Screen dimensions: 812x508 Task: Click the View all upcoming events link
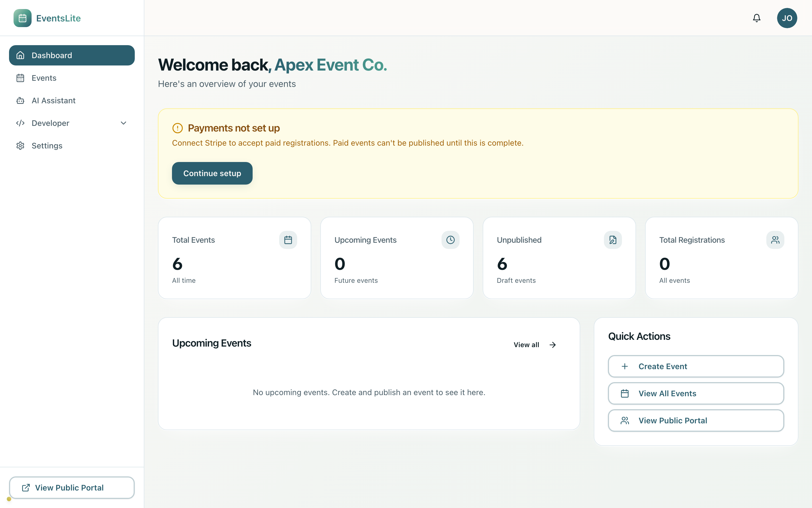pyautogui.click(x=535, y=345)
